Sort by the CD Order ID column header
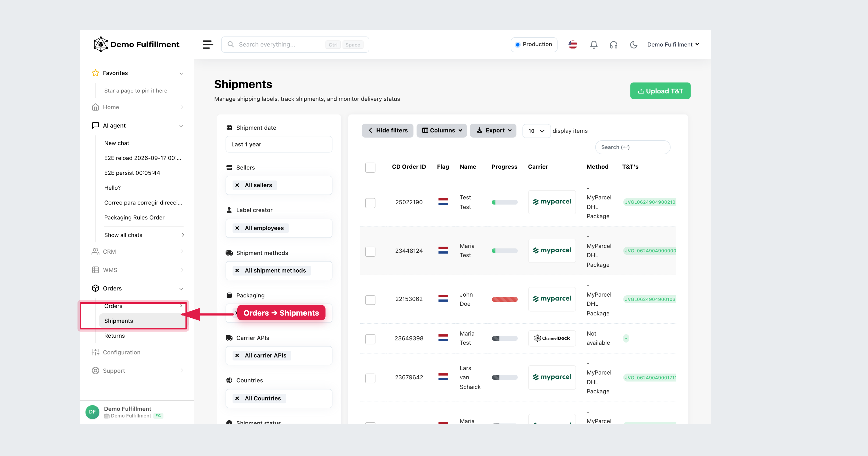 click(409, 167)
